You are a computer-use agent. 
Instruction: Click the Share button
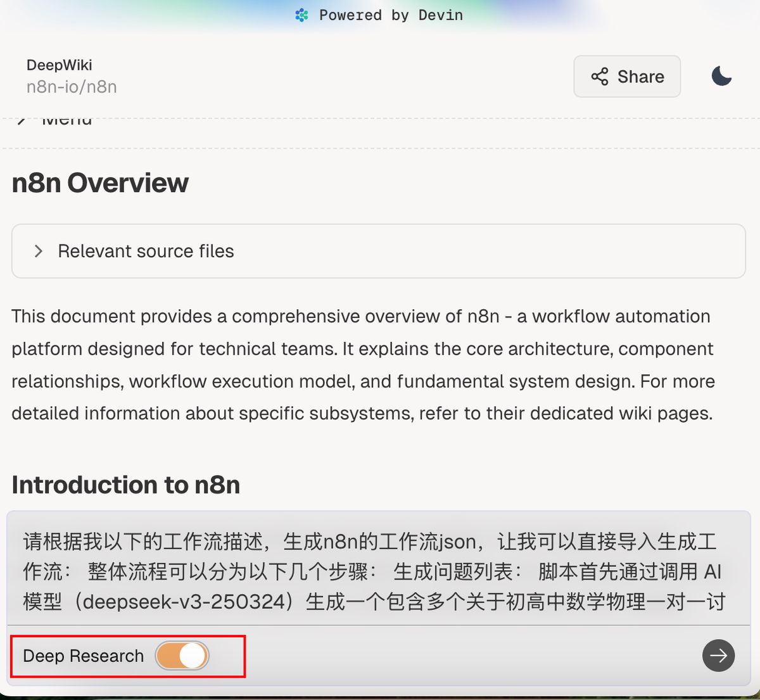coord(626,76)
